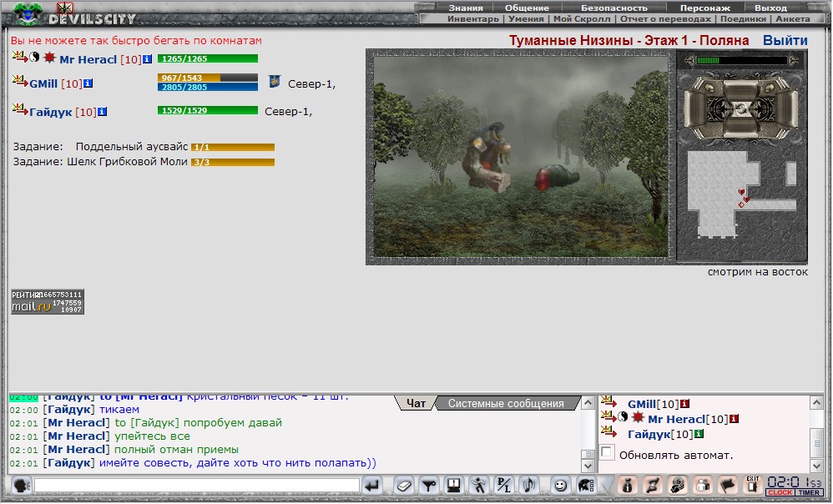Viewport: 833px width, 504px height.
Task: Open the smiley emoticons picker
Action: click(560, 485)
